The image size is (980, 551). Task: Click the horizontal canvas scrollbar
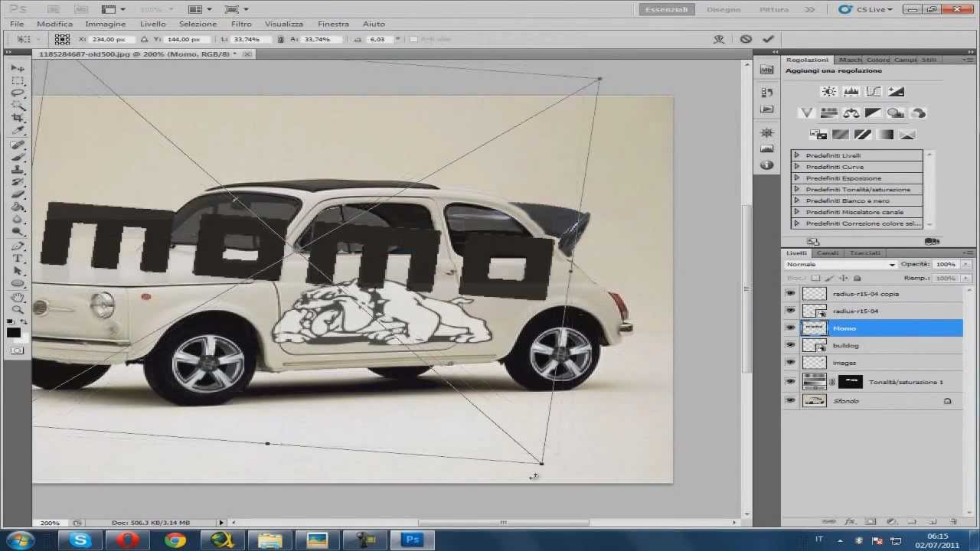click(503, 523)
